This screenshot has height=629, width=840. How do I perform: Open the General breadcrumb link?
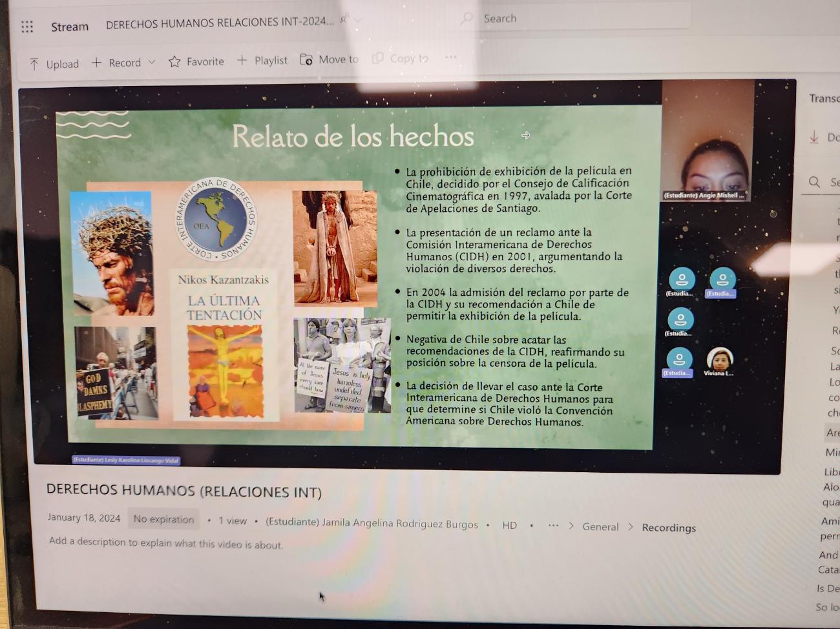click(600, 526)
